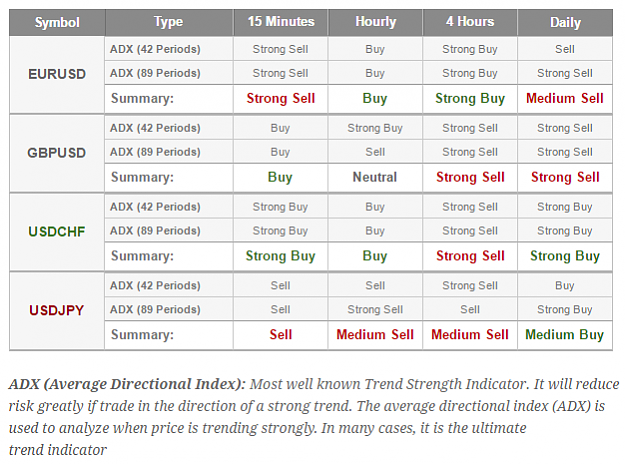Screen dimensions: 625x464
Task: Click the red USDJPY symbol
Action: click(x=57, y=310)
